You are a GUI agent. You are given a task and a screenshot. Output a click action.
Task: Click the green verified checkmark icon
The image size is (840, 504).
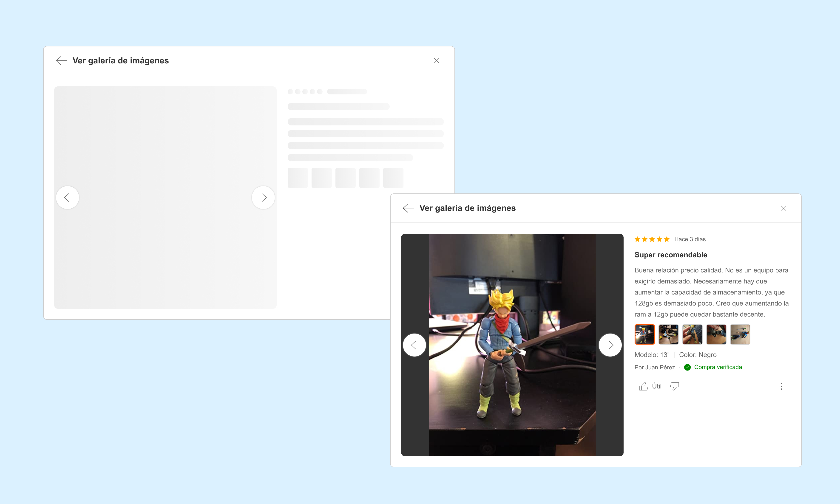click(x=687, y=367)
